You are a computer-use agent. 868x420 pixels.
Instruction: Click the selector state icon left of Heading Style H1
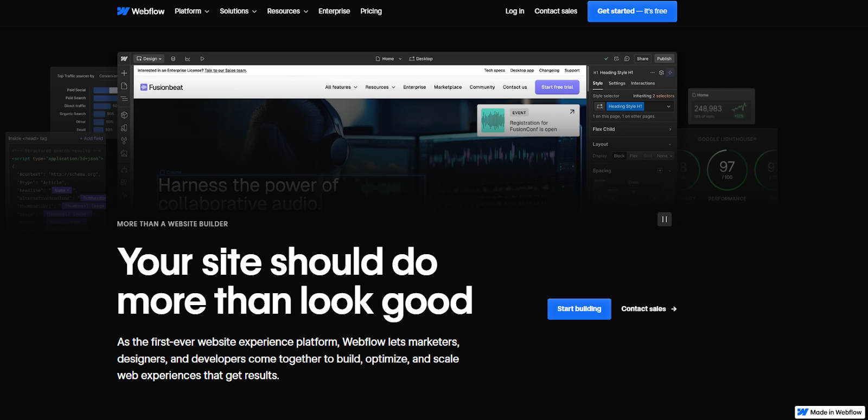[599, 106]
